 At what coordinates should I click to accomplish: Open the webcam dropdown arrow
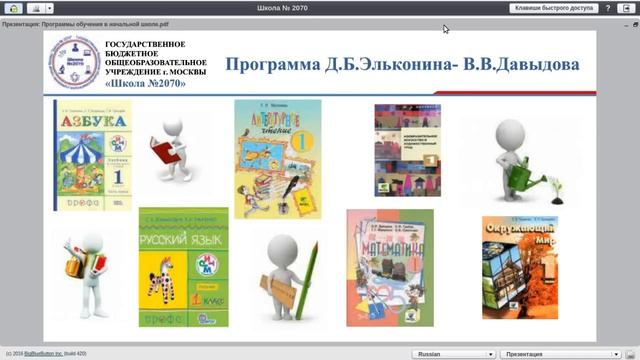[49, 8]
